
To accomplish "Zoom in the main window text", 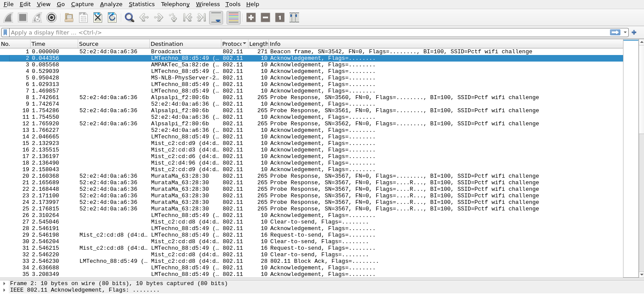I will pos(251,17).
